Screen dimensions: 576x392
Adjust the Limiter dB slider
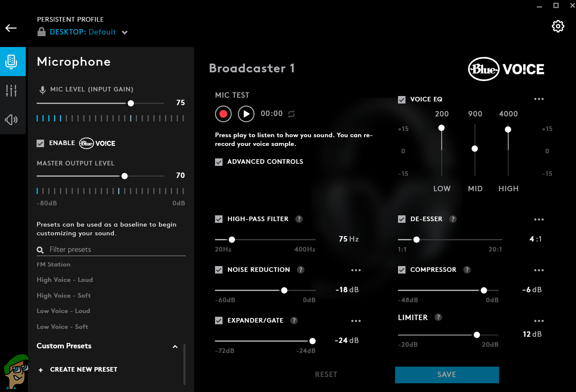click(x=477, y=335)
